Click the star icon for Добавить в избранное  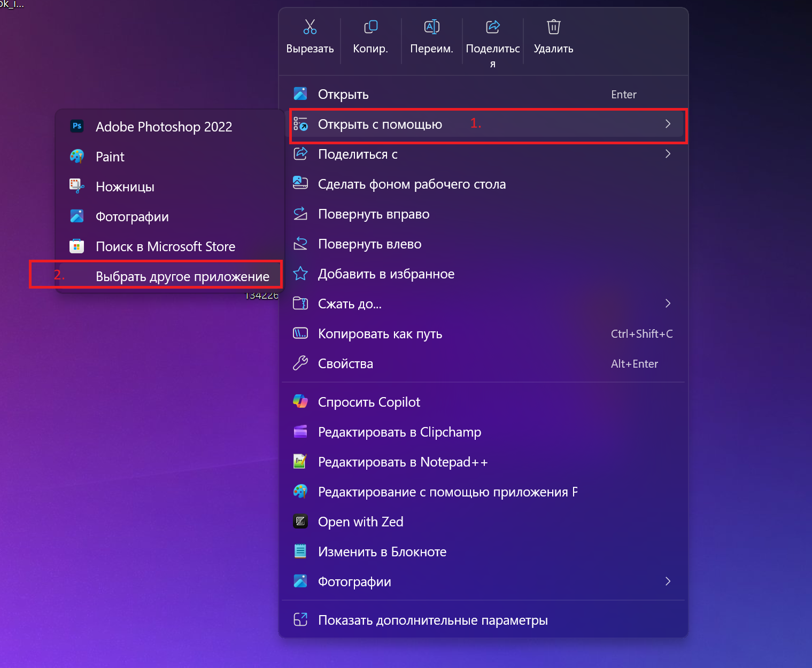300,274
